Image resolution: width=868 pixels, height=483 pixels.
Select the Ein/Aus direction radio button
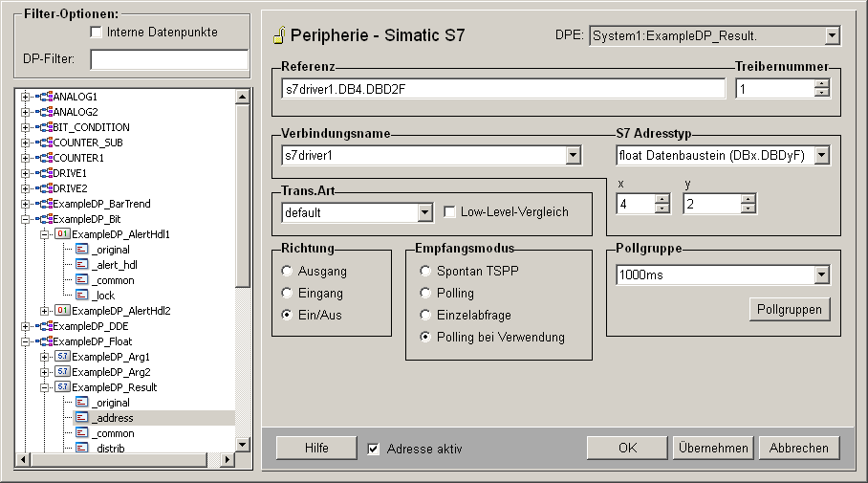pos(287,315)
